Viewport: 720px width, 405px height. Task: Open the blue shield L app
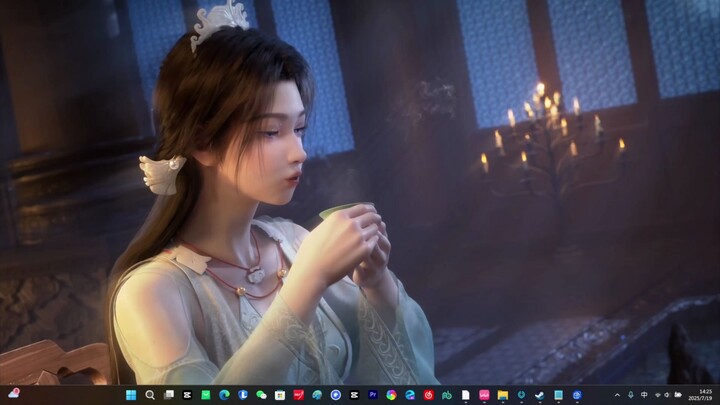243,395
